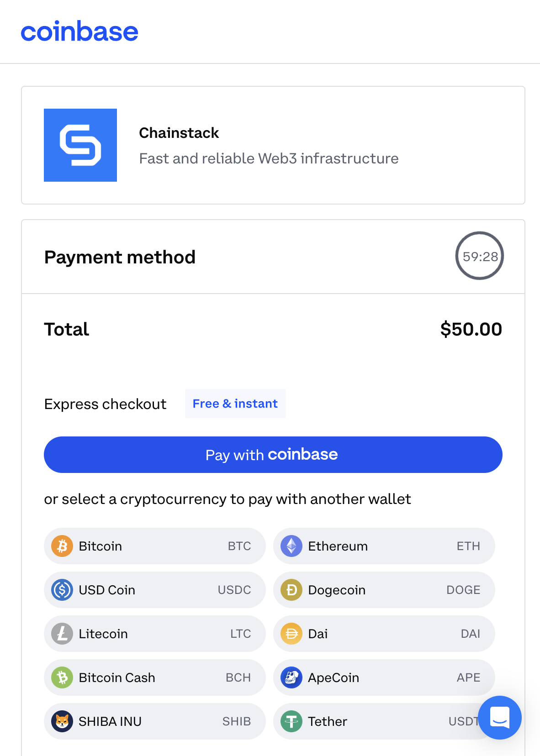Click the ApeCoin ape icon
Screen dimensions: 540x756
[291, 677]
